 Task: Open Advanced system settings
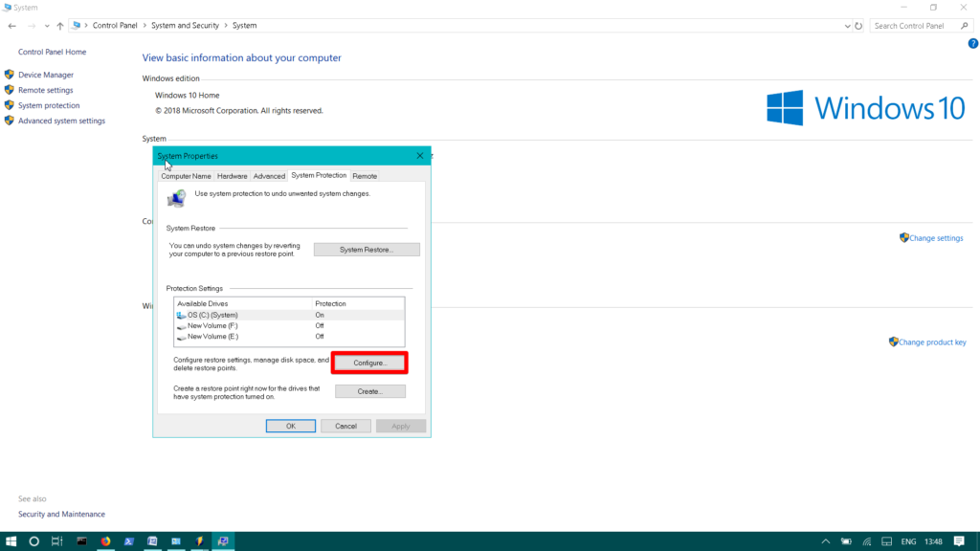tap(62, 121)
